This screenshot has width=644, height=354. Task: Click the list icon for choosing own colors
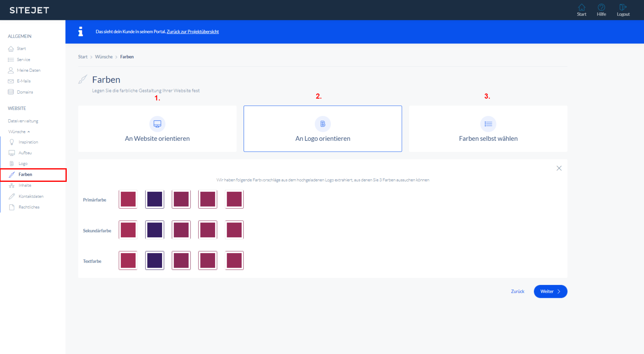tap(488, 124)
